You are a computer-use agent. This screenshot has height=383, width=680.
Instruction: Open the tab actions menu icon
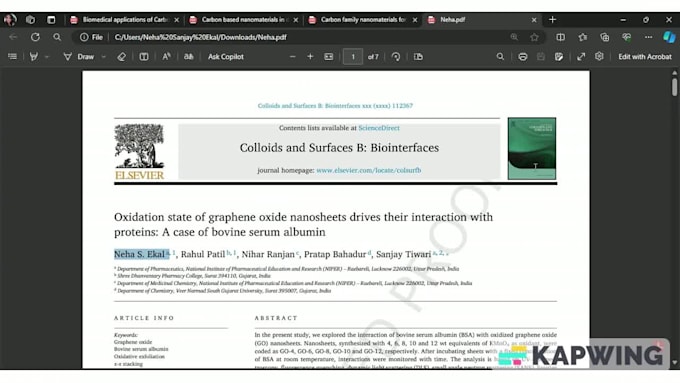tap(51, 20)
